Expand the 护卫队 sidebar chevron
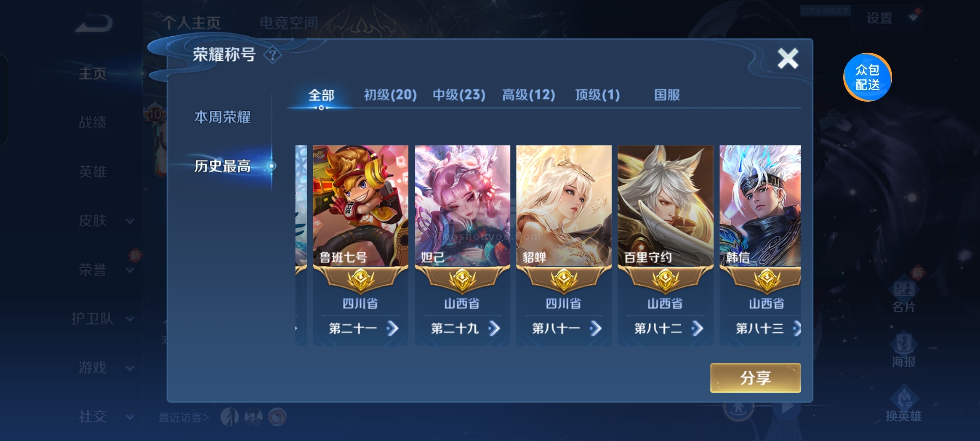This screenshot has height=441, width=980. click(130, 319)
